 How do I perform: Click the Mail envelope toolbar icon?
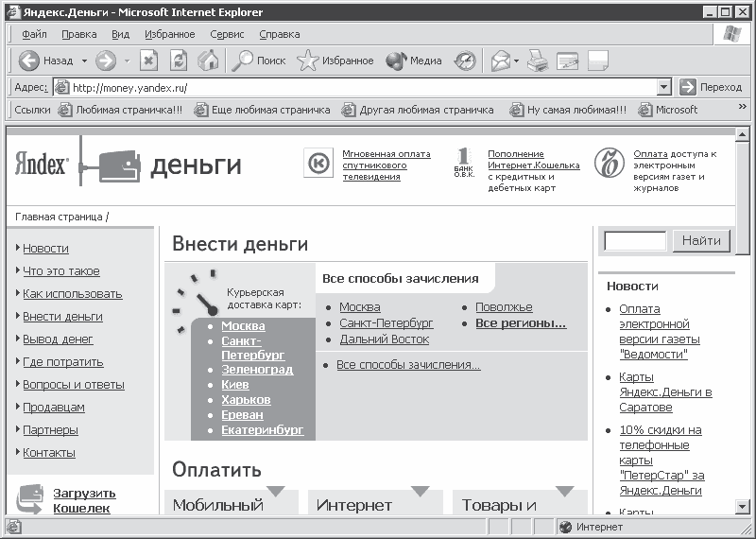pyautogui.click(x=501, y=61)
